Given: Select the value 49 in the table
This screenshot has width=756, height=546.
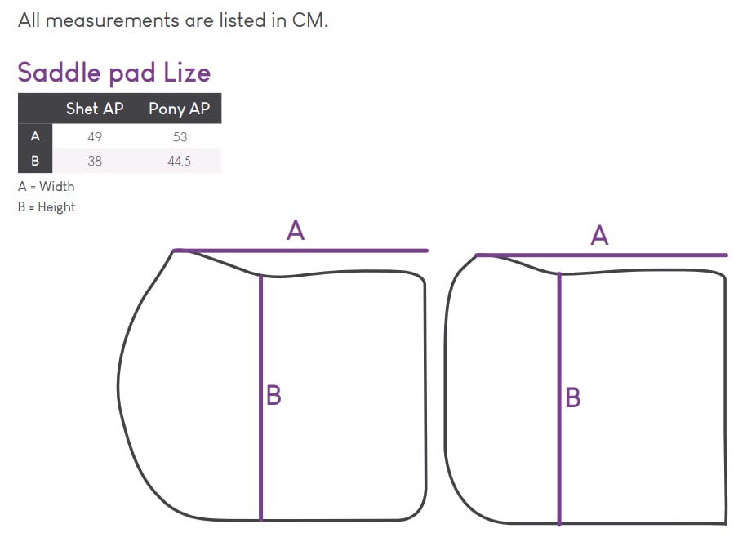Looking at the screenshot, I should tap(95, 137).
